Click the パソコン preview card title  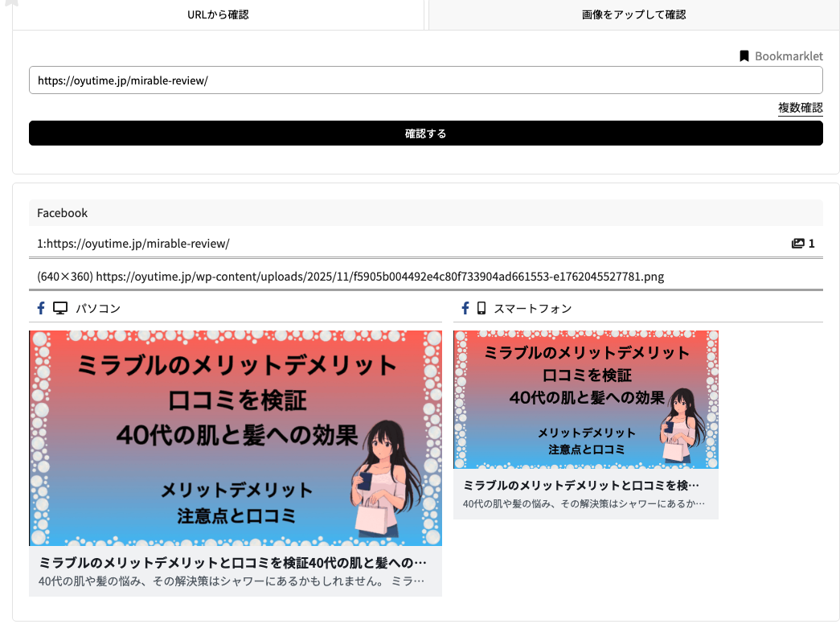[233, 562]
